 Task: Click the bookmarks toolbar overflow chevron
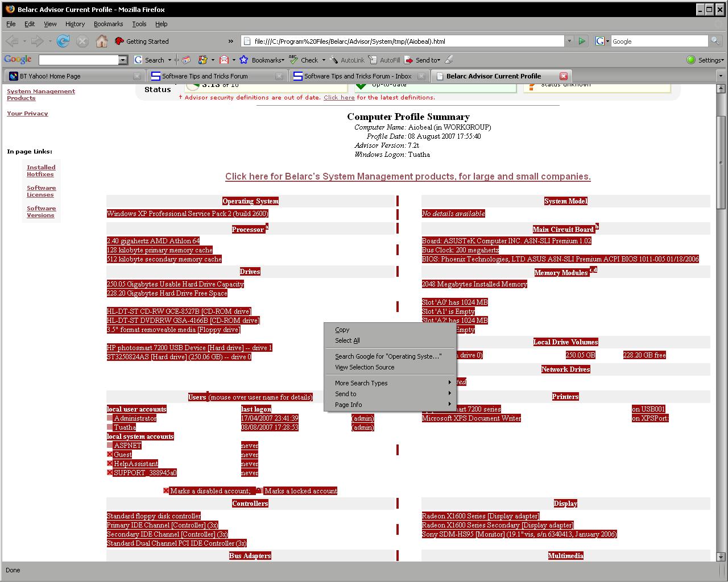tap(230, 41)
